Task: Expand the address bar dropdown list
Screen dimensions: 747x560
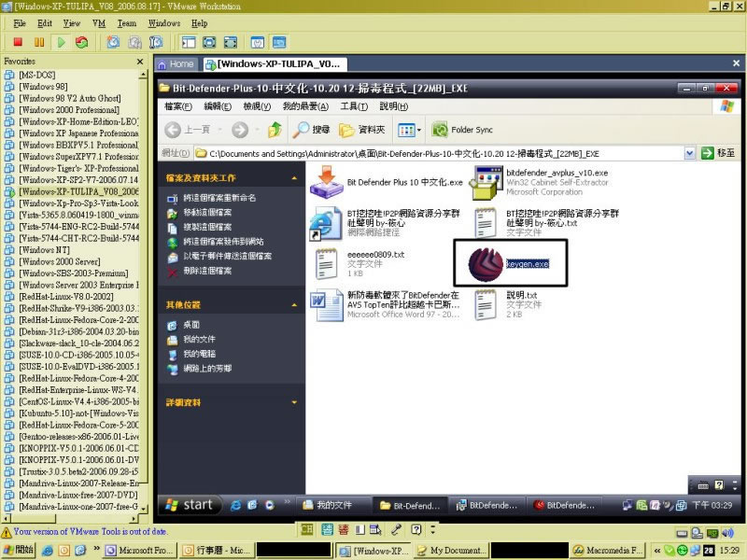Action: (x=689, y=153)
